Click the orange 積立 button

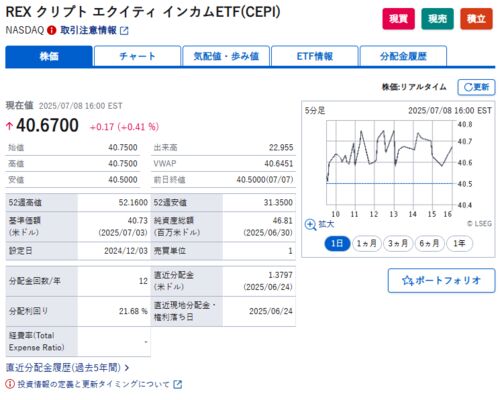tap(476, 19)
